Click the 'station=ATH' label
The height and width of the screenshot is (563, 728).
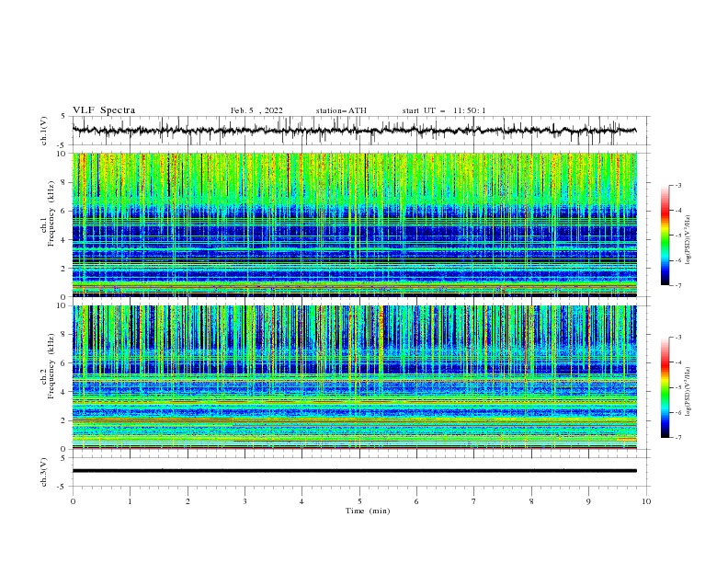341,110
